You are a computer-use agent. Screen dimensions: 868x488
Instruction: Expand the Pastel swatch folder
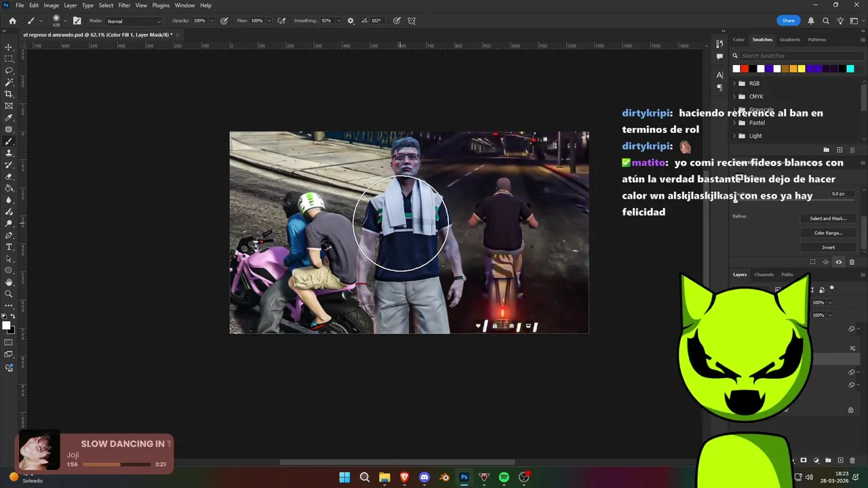[x=734, y=123]
